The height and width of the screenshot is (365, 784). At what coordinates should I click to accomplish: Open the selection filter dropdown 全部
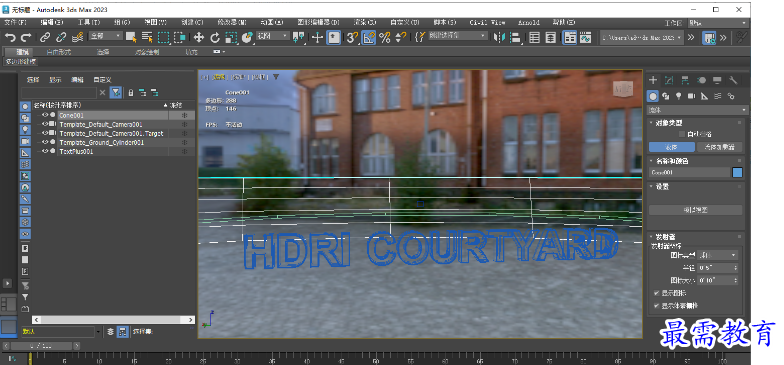(x=106, y=36)
